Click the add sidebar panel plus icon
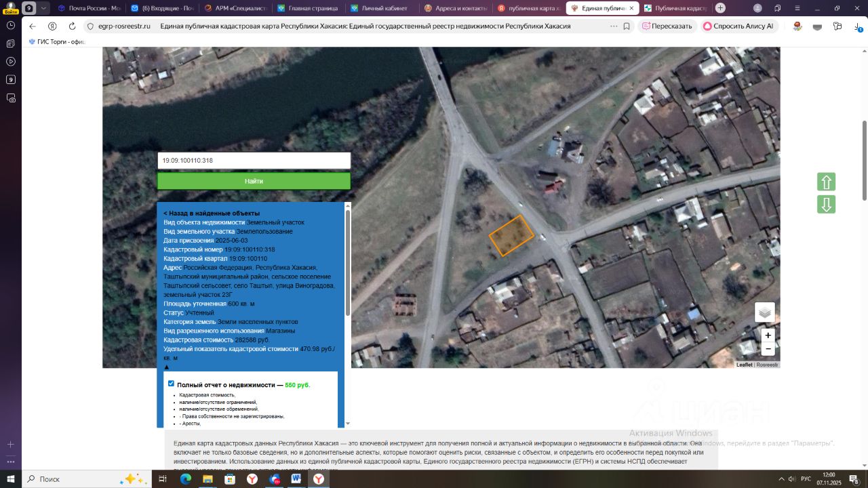The width and height of the screenshot is (868, 488). [x=11, y=444]
